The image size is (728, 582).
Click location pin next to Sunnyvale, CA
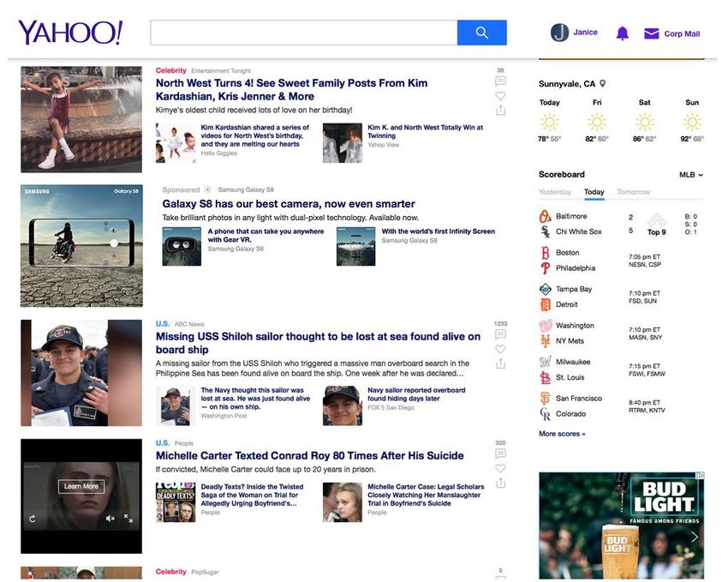[603, 84]
